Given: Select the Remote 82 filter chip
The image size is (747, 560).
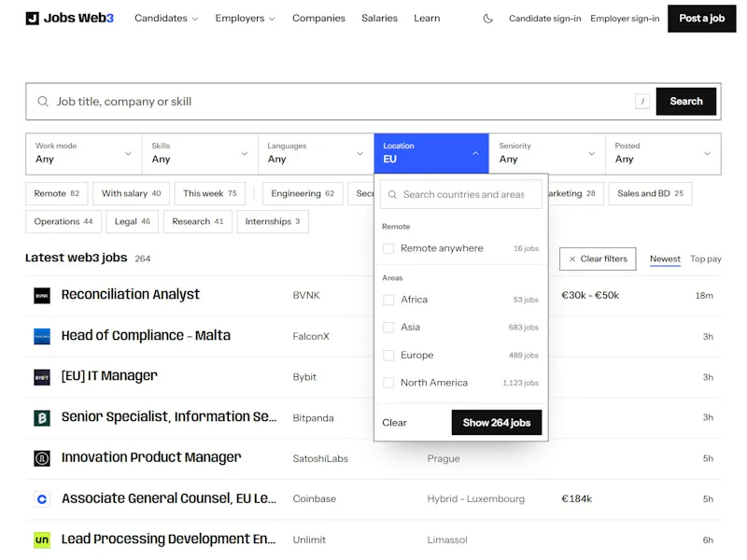Looking at the screenshot, I should point(57,194).
